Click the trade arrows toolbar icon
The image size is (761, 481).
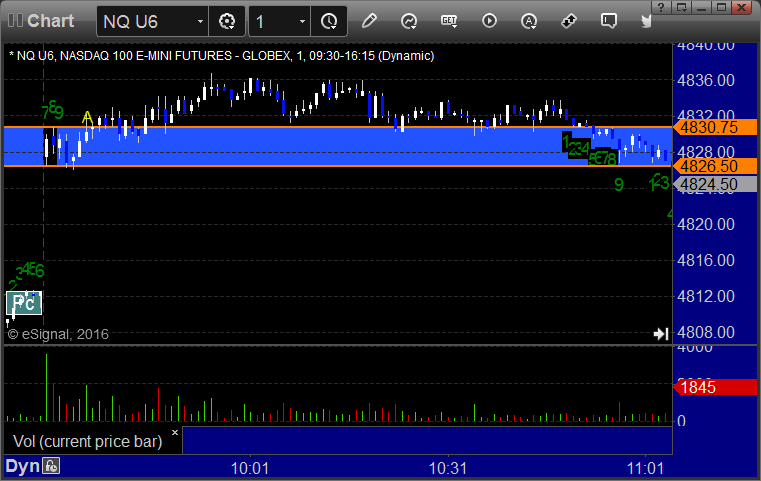click(568, 21)
